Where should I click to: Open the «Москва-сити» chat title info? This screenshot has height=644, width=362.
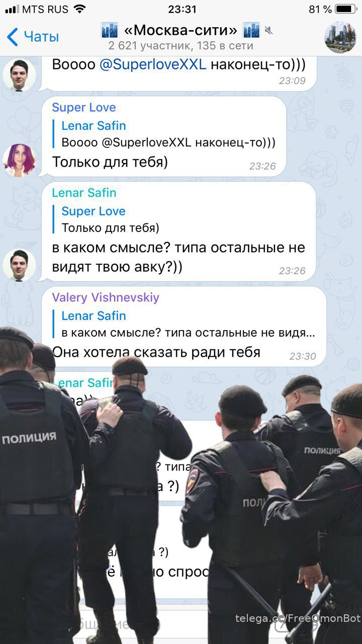click(x=180, y=31)
